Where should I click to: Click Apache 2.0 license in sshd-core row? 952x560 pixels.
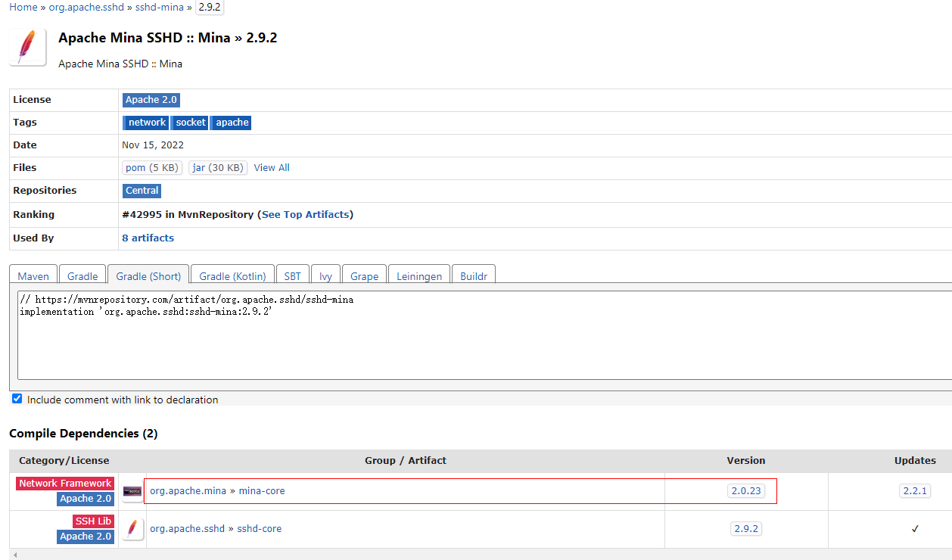pyautogui.click(x=86, y=537)
